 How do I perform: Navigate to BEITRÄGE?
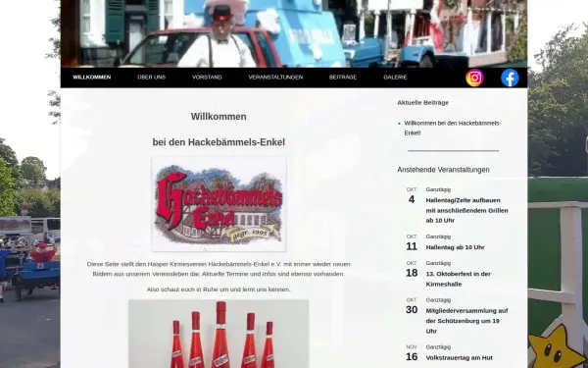pyautogui.click(x=343, y=77)
